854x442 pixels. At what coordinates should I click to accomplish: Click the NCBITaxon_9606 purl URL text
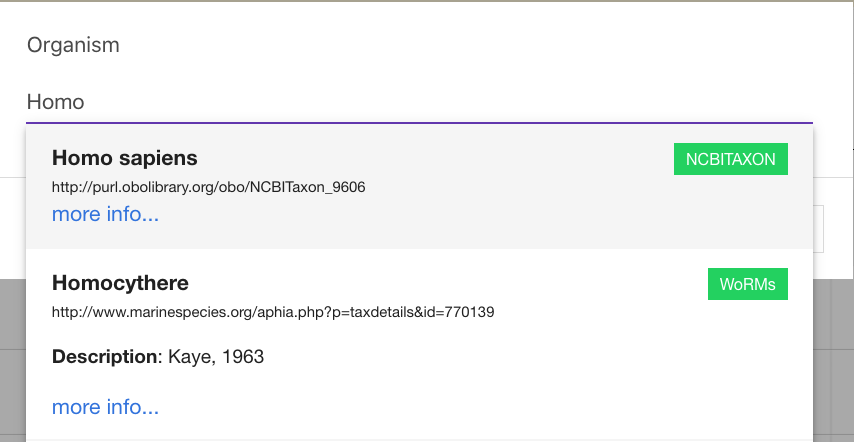click(x=209, y=187)
